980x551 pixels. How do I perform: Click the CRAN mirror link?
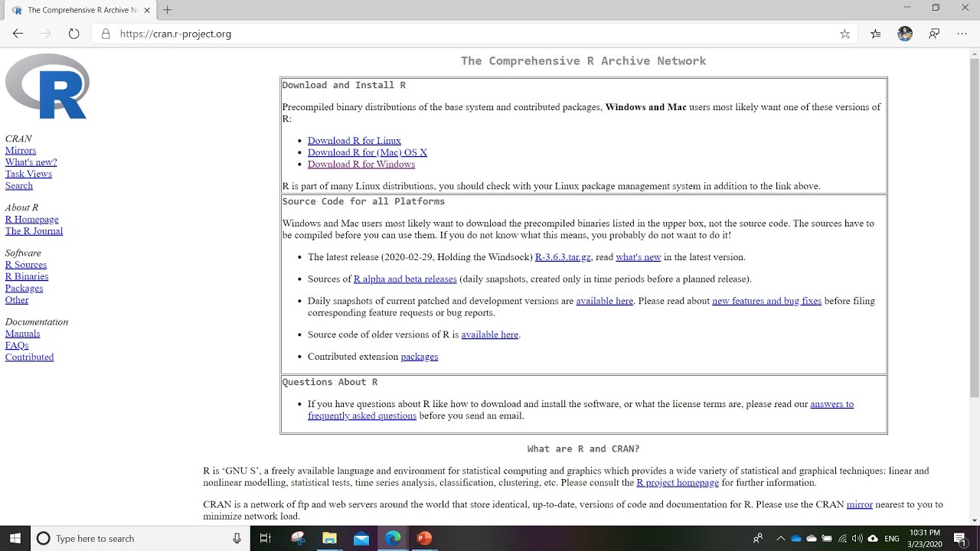pos(860,505)
